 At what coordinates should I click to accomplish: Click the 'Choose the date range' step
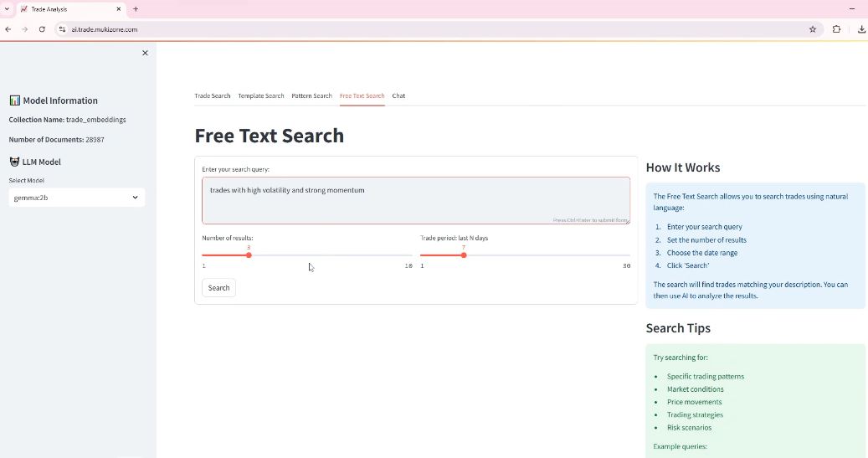[702, 253]
